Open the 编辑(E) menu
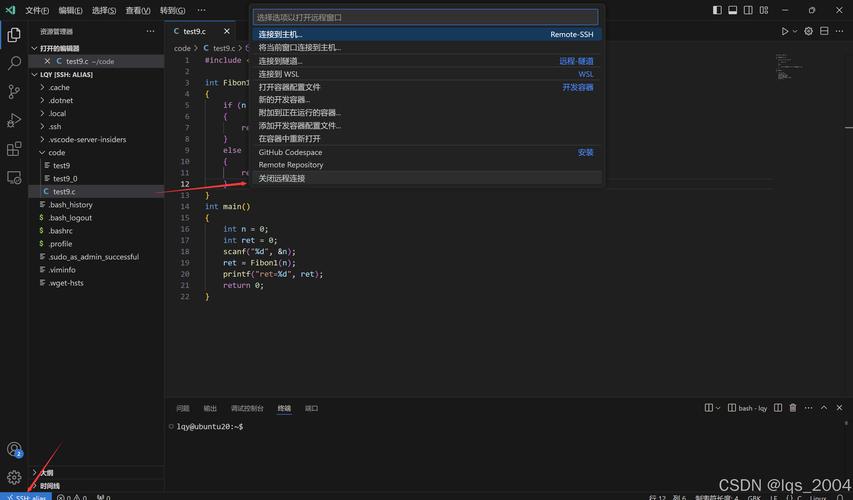 point(71,10)
